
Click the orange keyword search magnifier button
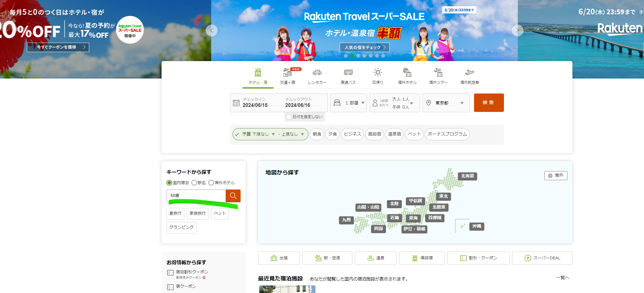click(233, 196)
